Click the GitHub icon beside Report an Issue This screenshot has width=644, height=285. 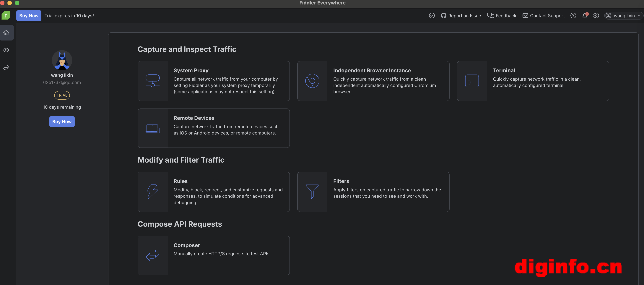pos(443,16)
